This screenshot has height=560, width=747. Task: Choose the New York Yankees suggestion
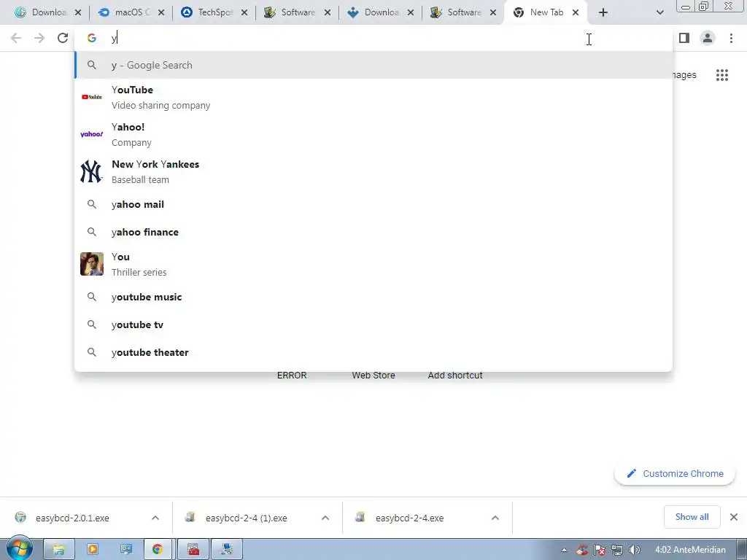coord(373,171)
